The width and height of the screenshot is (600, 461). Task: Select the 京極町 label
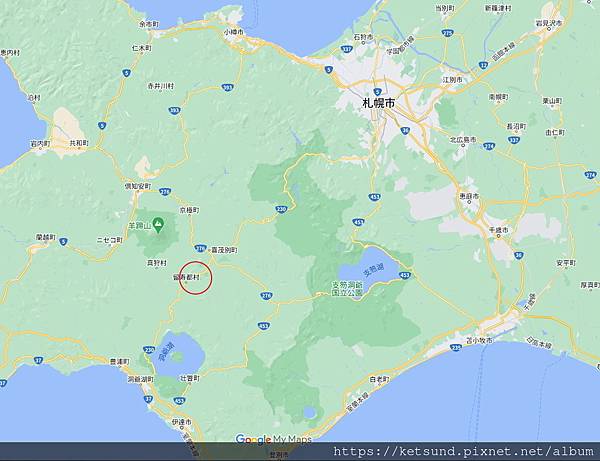coord(189,210)
